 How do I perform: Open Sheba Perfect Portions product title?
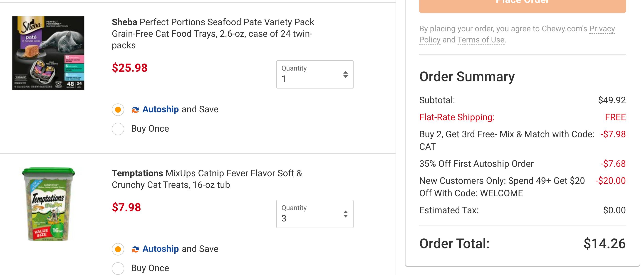213,34
